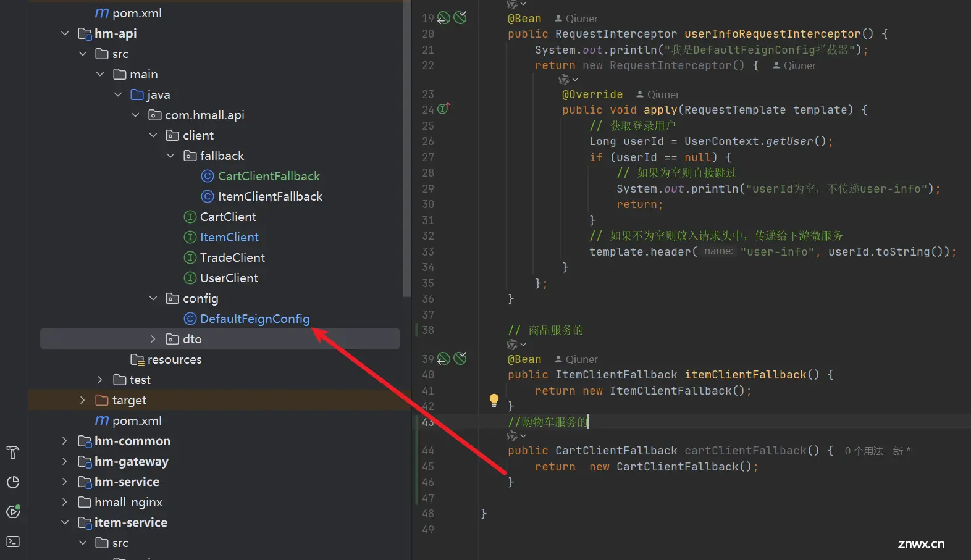Collapse the client package

(x=153, y=135)
